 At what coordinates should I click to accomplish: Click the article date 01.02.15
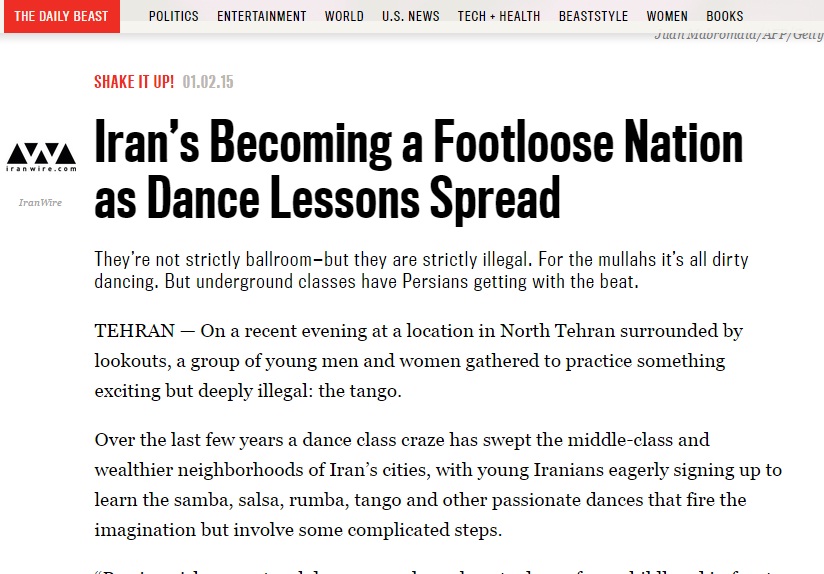[208, 82]
